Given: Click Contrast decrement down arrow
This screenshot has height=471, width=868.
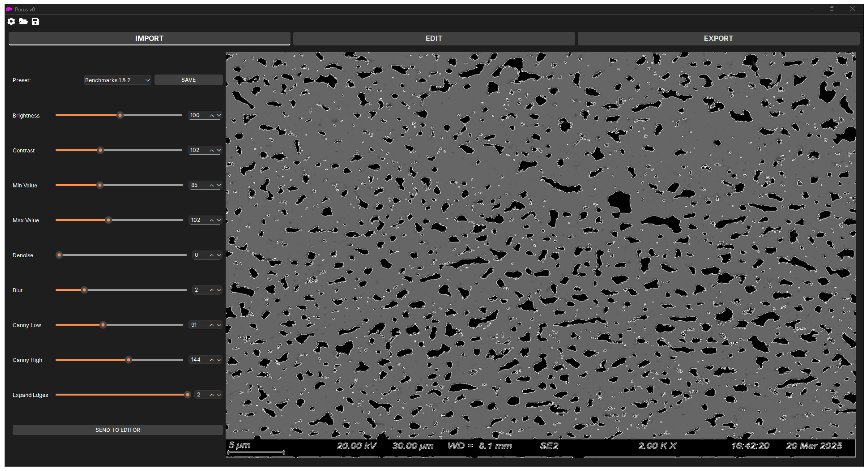Looking at the screenshot, I should (219, 150).
